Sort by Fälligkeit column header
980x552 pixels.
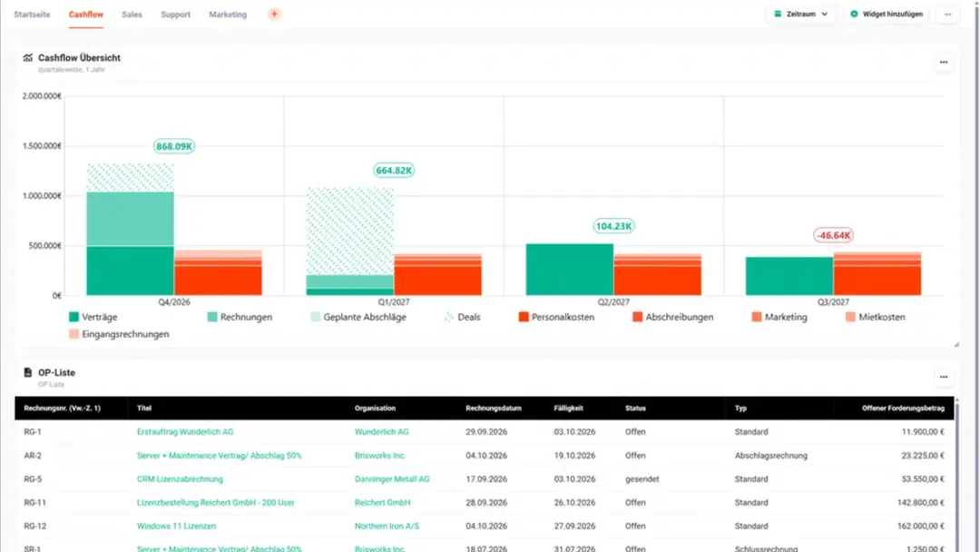tap(568, 409)
